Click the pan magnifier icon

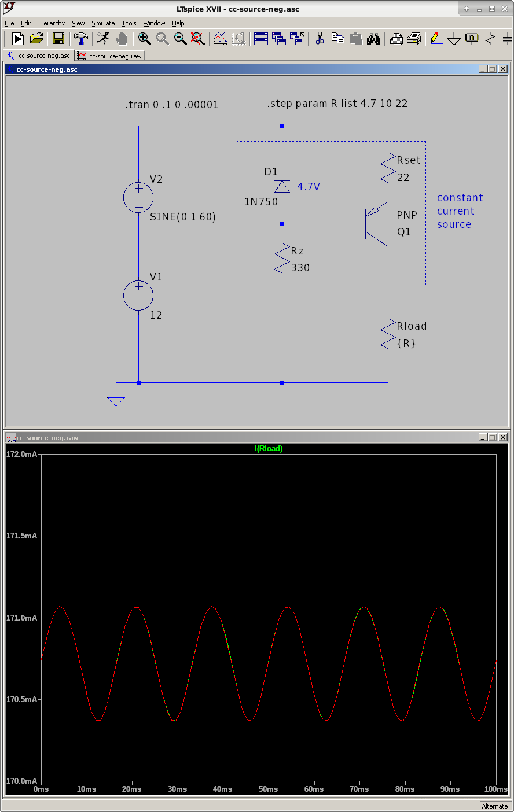[162, 39]
